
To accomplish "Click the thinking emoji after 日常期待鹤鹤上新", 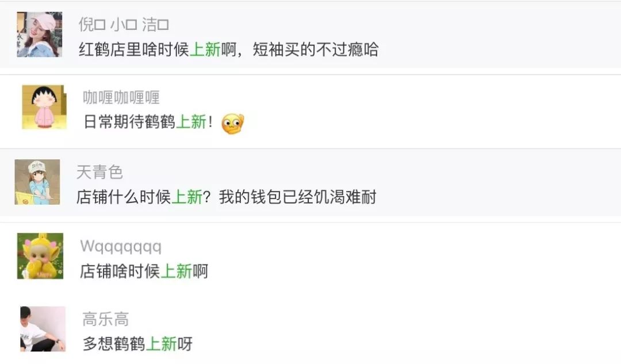I will pyautogui.click(x=232, y=124).
